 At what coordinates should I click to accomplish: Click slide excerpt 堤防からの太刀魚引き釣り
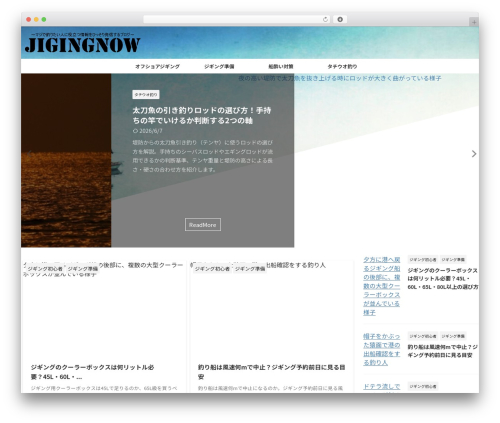[203, 156]
